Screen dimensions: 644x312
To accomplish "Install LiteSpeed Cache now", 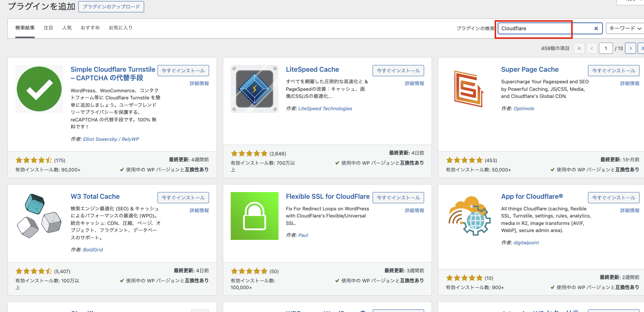I will tap(398, 71).
